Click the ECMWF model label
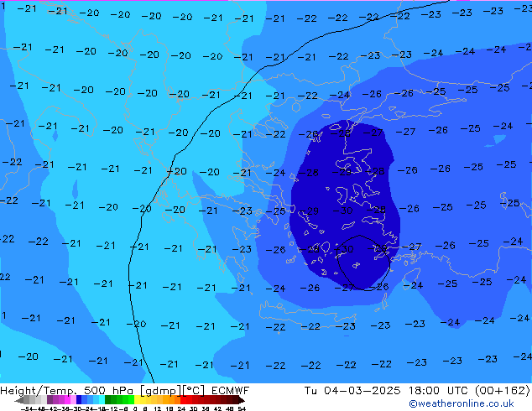Viewport: 532px width, 411px height. [x=231, y=391]
